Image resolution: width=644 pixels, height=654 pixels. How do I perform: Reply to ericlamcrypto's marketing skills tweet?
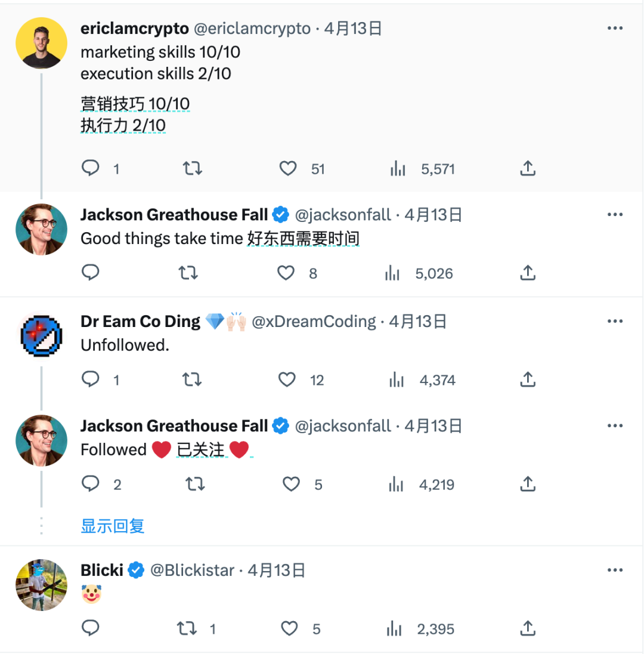tap(91, 168)
